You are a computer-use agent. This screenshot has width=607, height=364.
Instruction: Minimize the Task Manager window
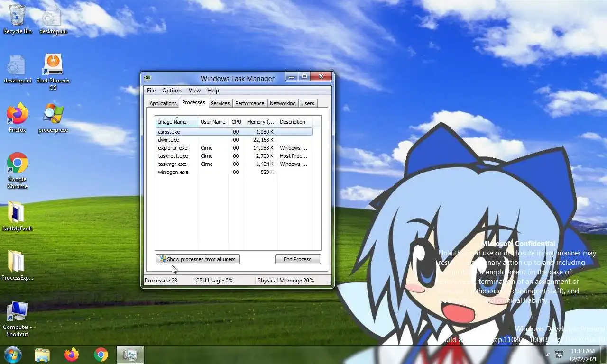[292, 76]
